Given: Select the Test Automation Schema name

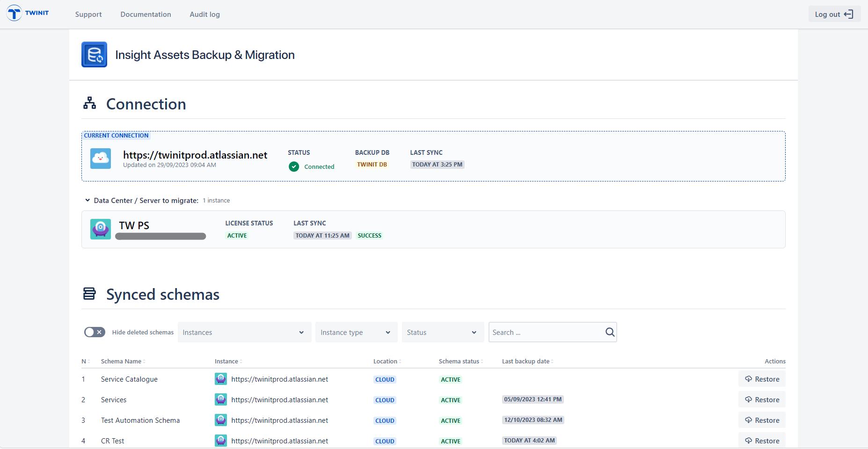Looking at the screenshot, I should pyautogui.click(x=140, y=420).
